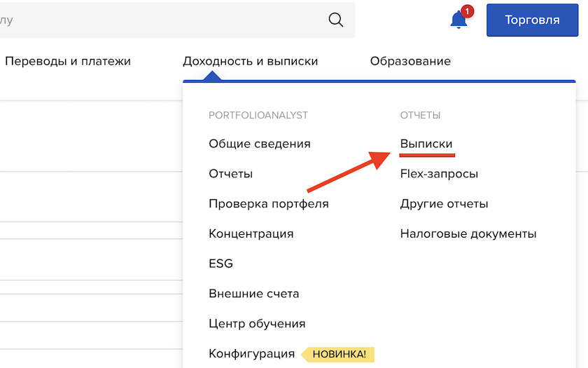Viewport: 588px width, 368px height.
Task: Select Flex-запросы from the reports list
Action: pos(439,174)
